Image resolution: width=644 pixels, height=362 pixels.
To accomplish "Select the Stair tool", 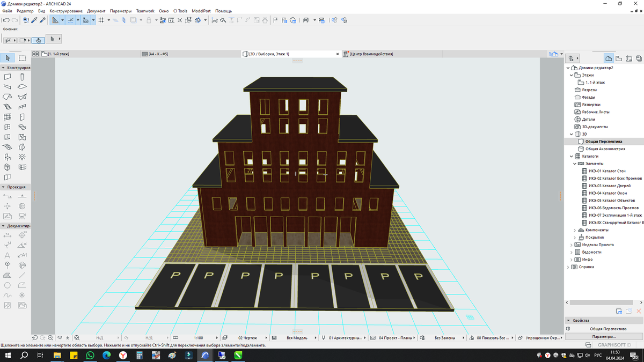I will pos(8,107).
